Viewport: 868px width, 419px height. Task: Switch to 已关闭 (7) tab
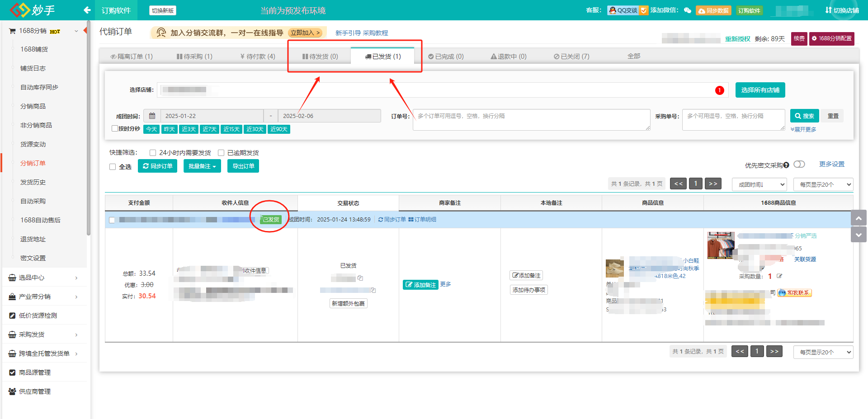click(x=571, y=56)
